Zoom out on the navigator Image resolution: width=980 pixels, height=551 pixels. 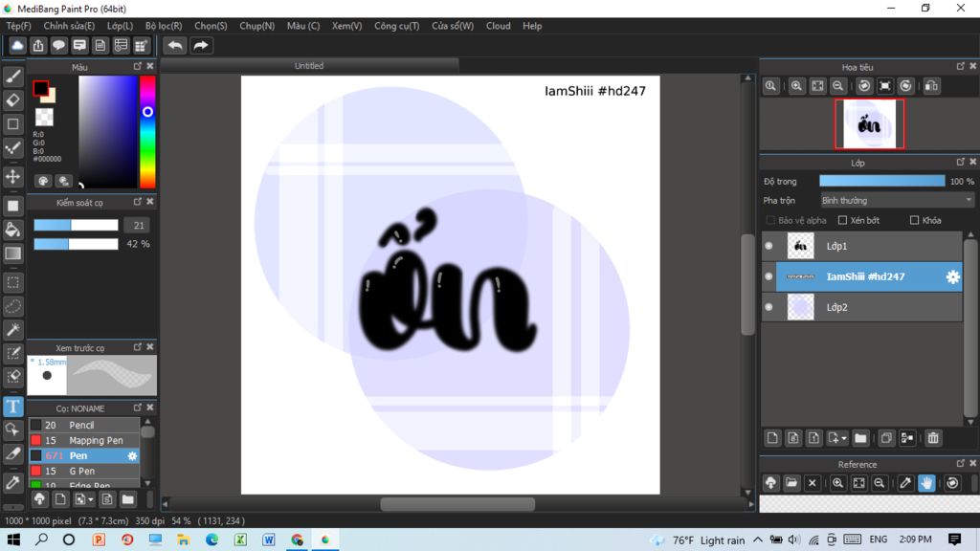838,86
